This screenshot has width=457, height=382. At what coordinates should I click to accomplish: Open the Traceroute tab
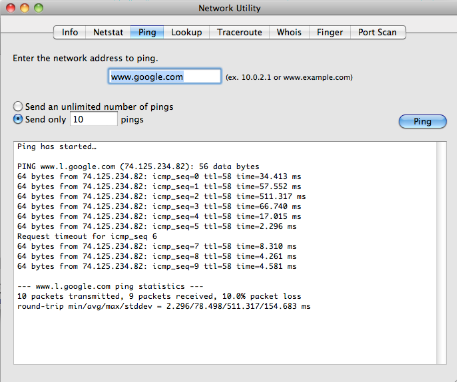click(239, 32)
